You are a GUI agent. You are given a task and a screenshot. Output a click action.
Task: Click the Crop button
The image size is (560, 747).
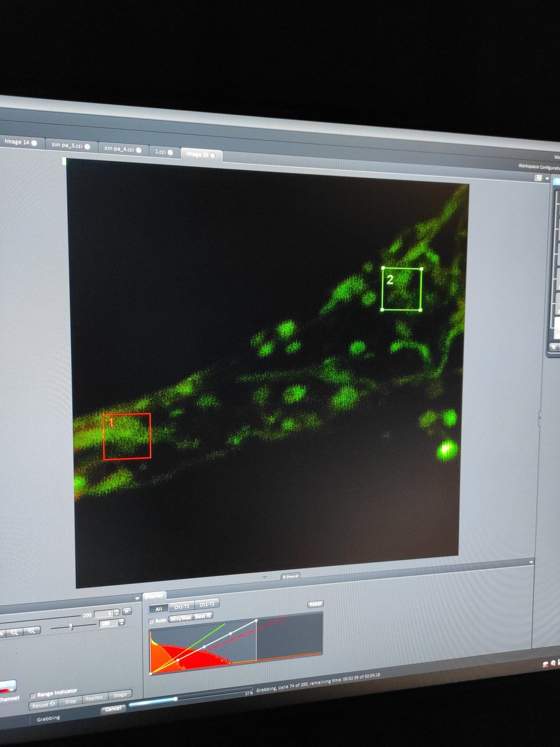point(70,702)
